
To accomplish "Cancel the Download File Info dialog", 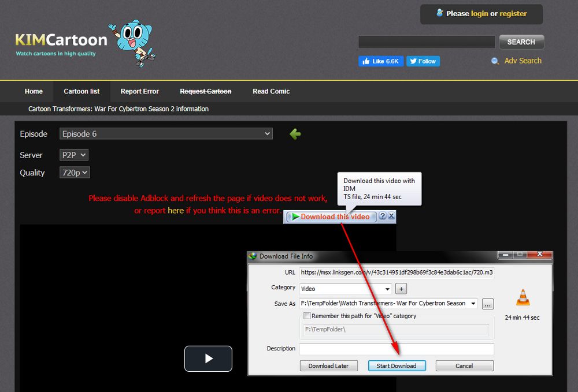I will coord(464,366).
